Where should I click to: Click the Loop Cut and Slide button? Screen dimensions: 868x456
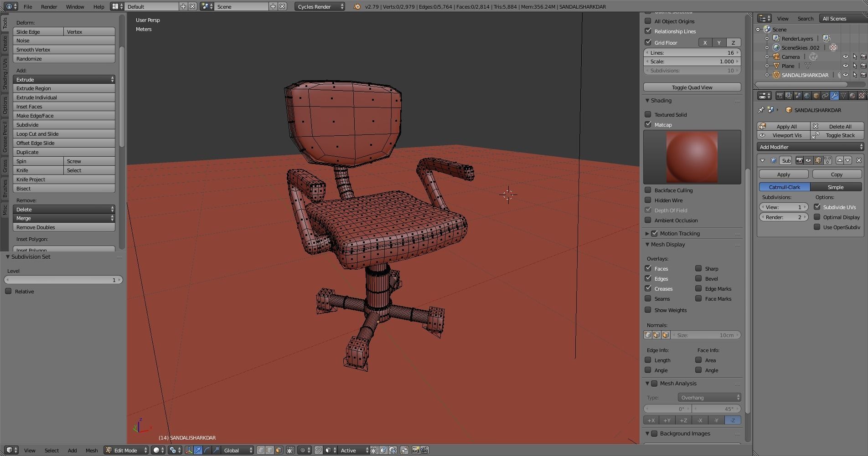click(64, 134)
